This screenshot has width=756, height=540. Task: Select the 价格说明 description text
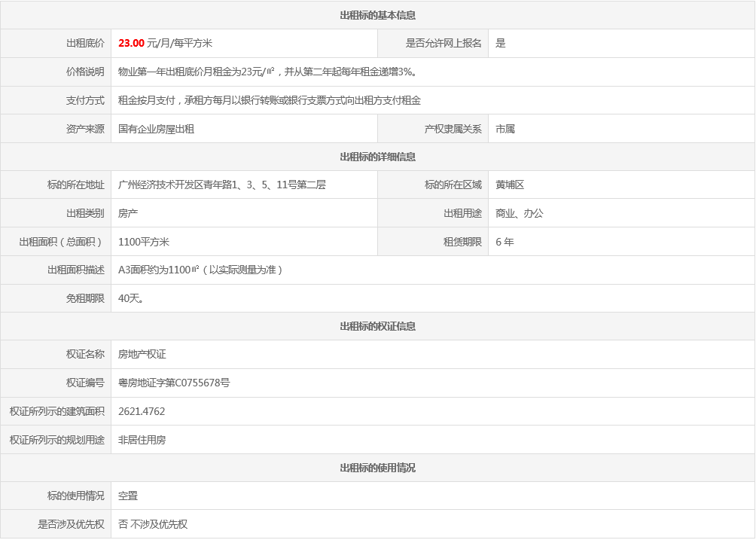(x=268, y=72)
